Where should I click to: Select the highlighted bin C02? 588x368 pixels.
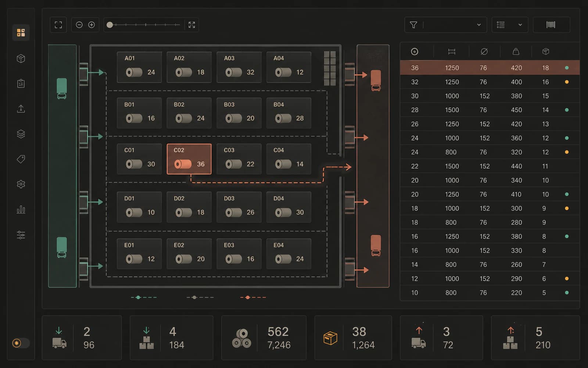point(189,159)
